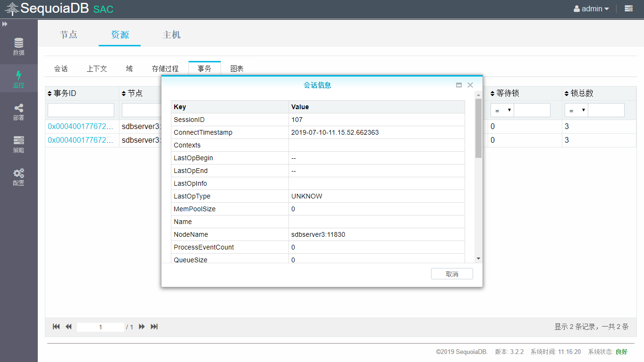
Task: Open the 等待锁 filter operator dropdown
Action: [502, 110]
